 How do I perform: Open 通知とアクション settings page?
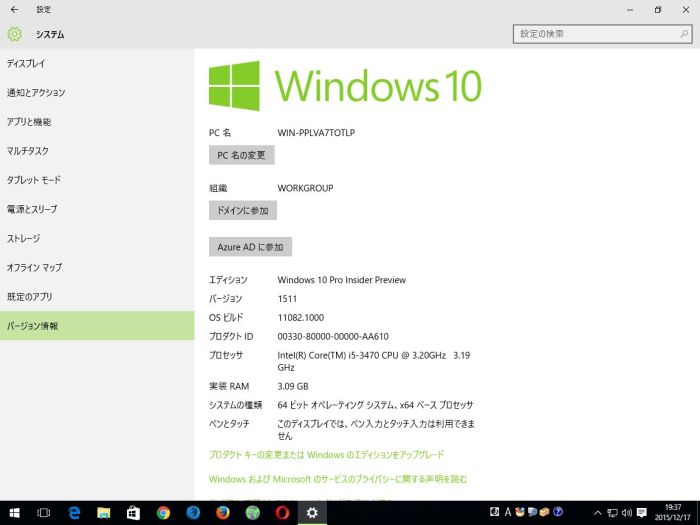coord(36,93)
